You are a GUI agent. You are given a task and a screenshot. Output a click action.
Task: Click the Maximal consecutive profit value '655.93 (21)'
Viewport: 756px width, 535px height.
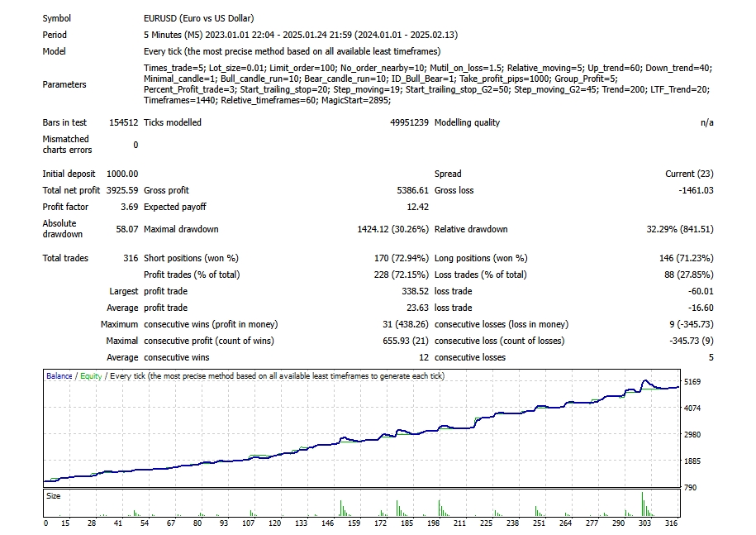pos(406,341)
